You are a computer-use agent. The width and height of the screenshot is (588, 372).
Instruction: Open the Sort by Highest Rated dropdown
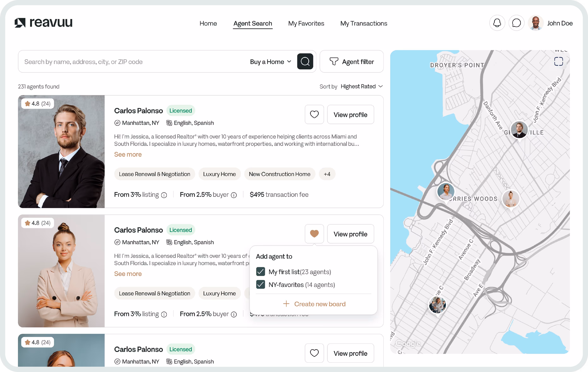(362, 86)
